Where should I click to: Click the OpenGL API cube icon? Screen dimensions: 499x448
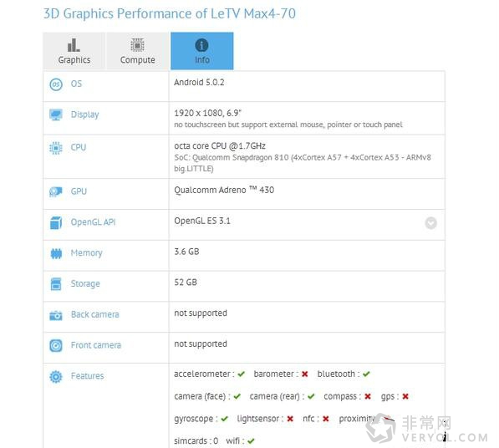(56, 222)
